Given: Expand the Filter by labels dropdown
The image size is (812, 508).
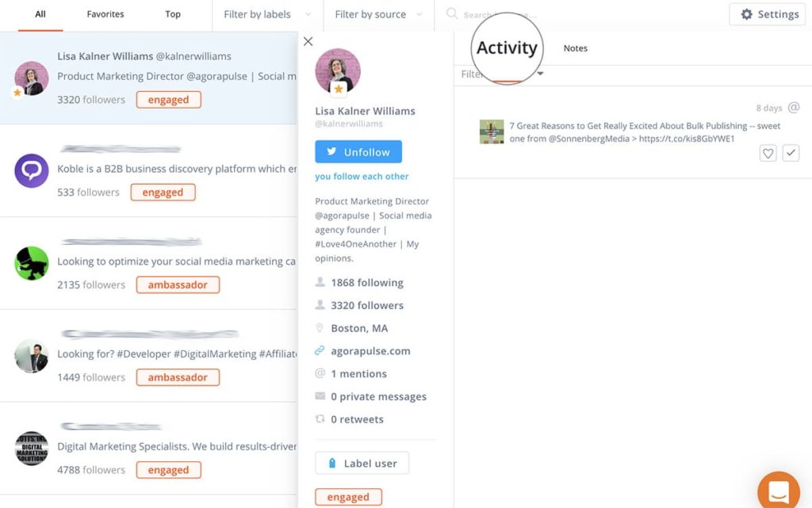Looking at the screenshot, I should point(266,14).
